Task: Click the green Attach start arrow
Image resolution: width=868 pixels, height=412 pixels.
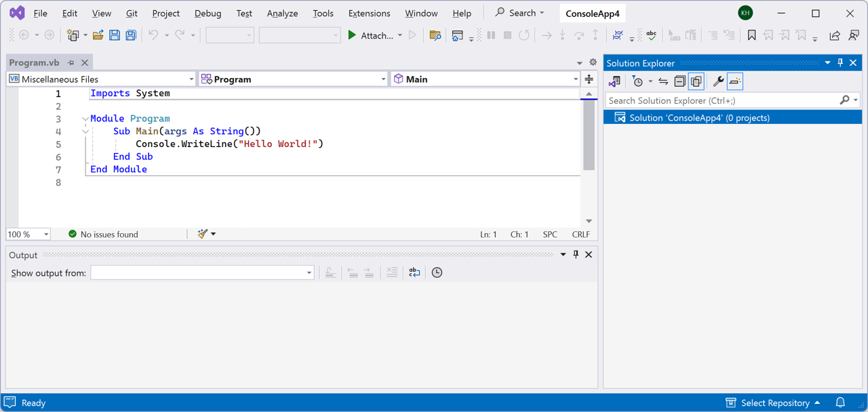Action: pos(352,35)
